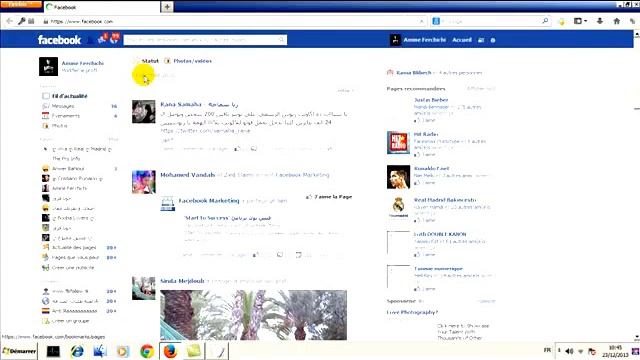
Task: Click the search magnifier in Facebook search bar
Action: 282,40
